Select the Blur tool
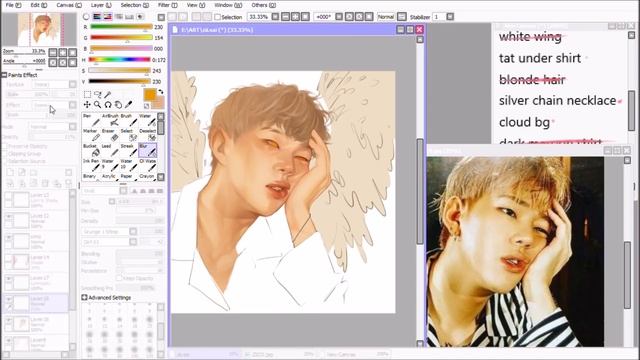The height and width of the screenshot is (360, 640). tap(147, 150)
